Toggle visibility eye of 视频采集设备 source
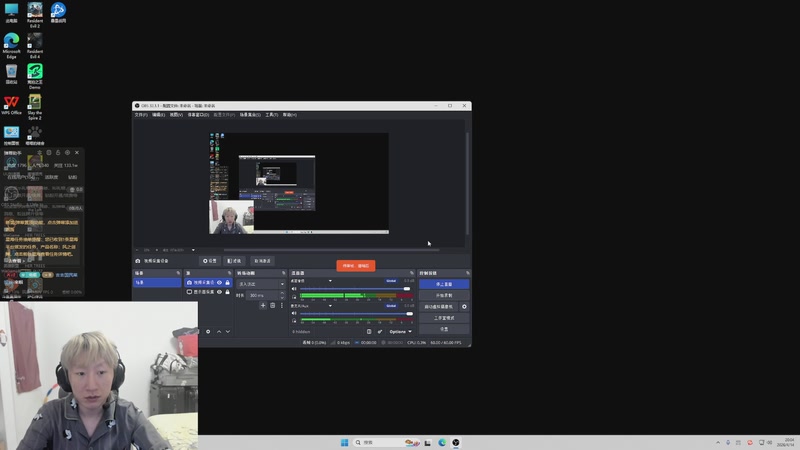Screen dimensions: 800x450 pos(219,282)
